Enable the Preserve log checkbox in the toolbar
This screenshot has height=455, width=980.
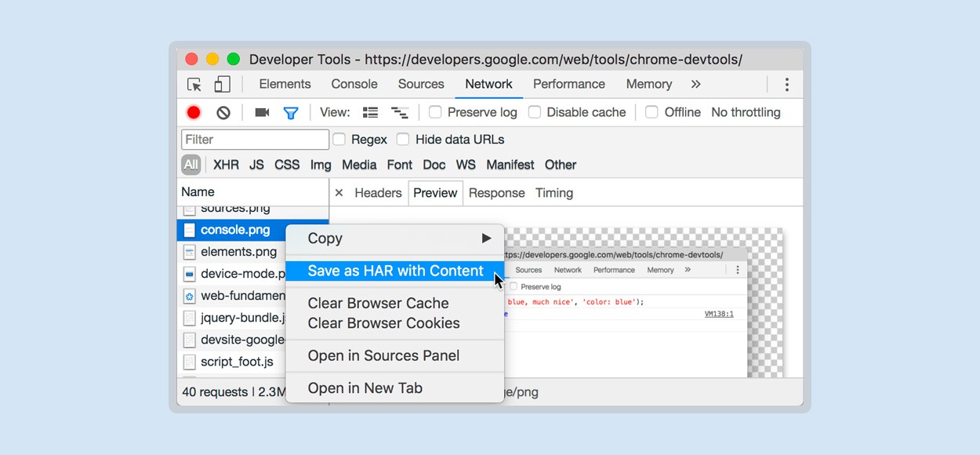click(435, 112)
